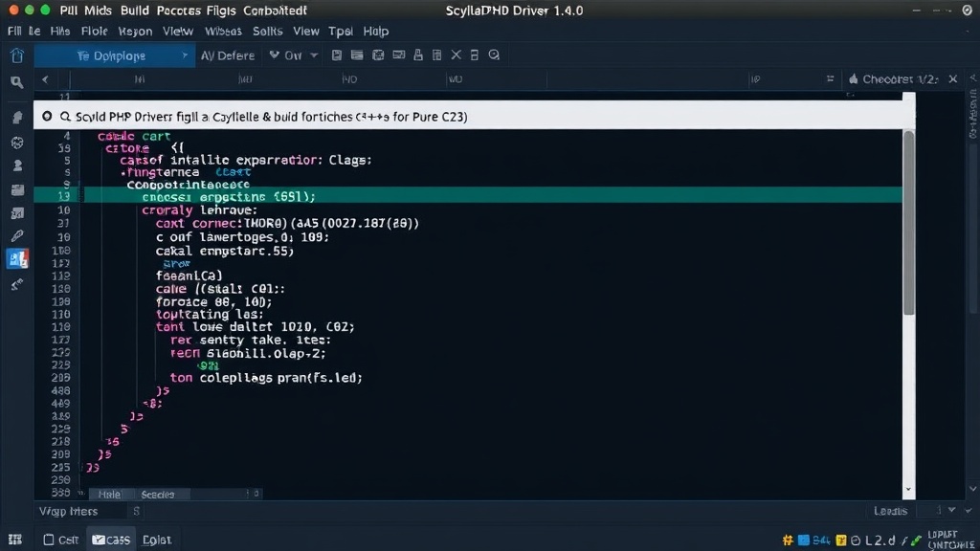The image size is (980, 551).
Task: Click the hammer icon at sidebar bottom
Action: [17, 284]
